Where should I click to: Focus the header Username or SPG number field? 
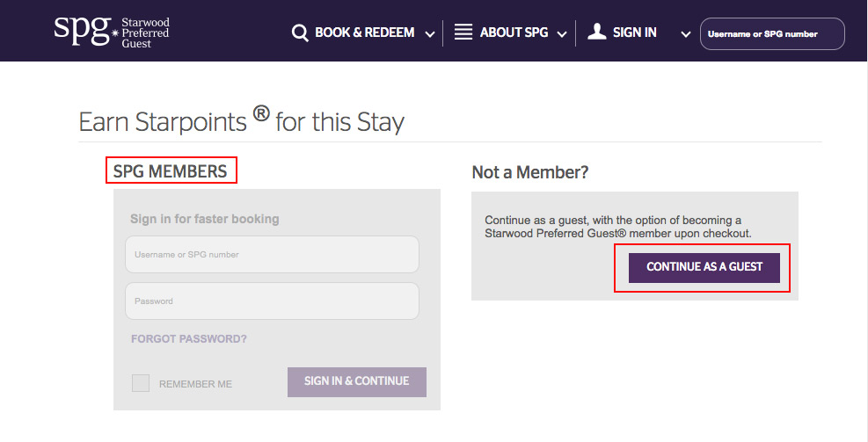pos(772,33)
